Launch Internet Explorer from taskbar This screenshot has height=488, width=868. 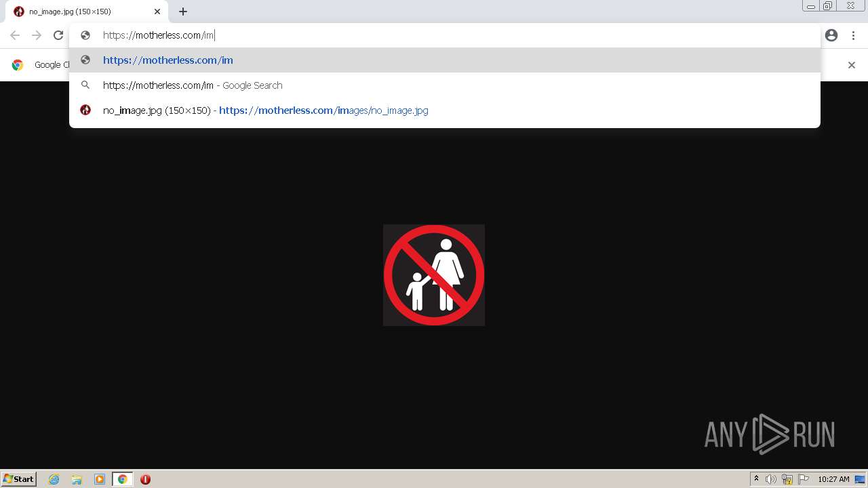(54, 479)
